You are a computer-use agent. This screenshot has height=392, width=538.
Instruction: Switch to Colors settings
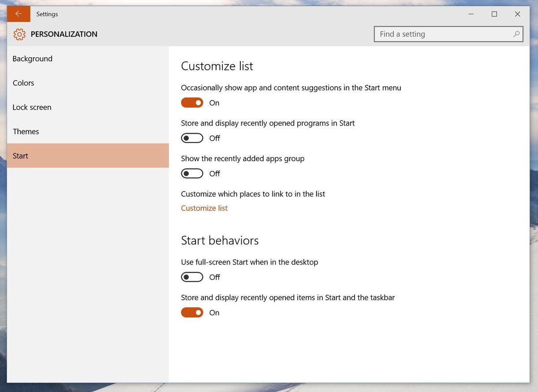pyautogui.click(x=23, y=83)
